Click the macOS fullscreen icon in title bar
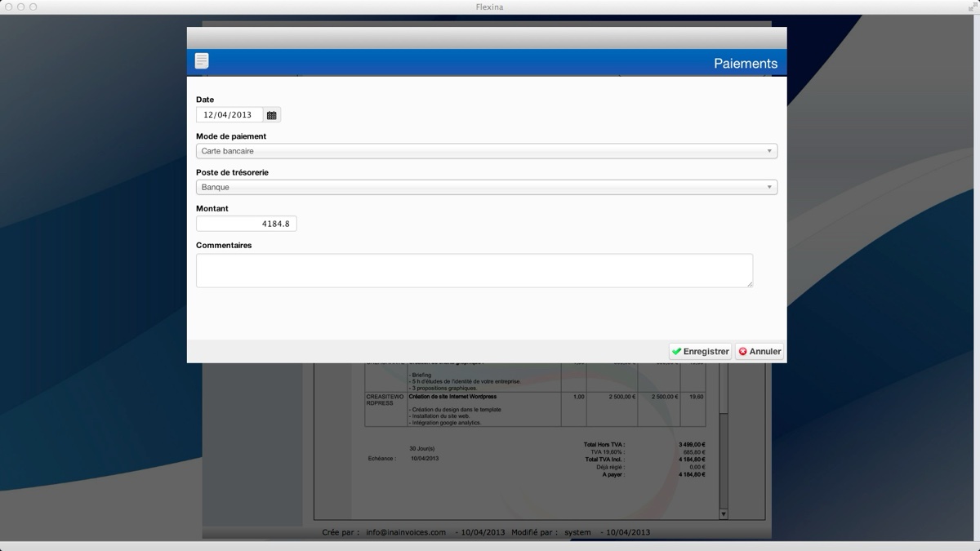 [x=971, y=7]
